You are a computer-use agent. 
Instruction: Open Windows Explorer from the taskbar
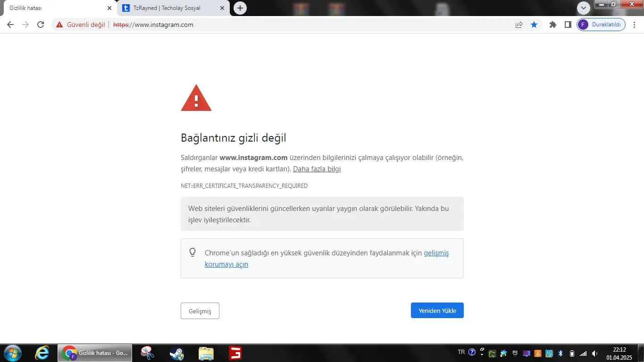click(x=206, y=353)
